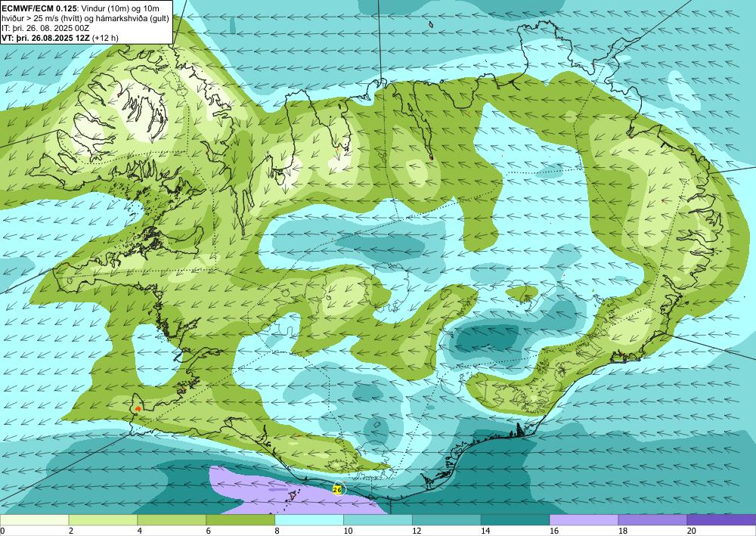Select the light purple 16–18 legend swatch

(x=584, y=520)
